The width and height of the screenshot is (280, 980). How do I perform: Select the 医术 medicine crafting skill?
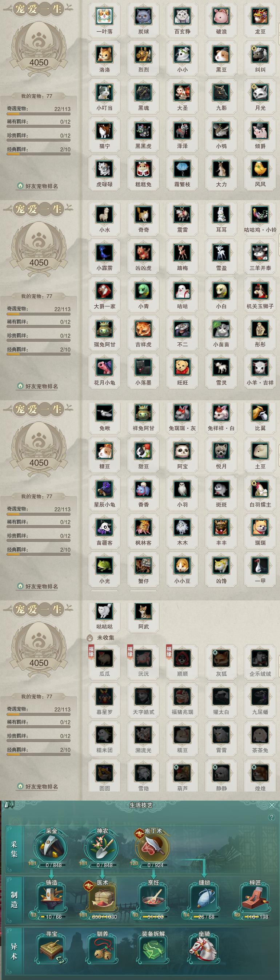[103, 898]
